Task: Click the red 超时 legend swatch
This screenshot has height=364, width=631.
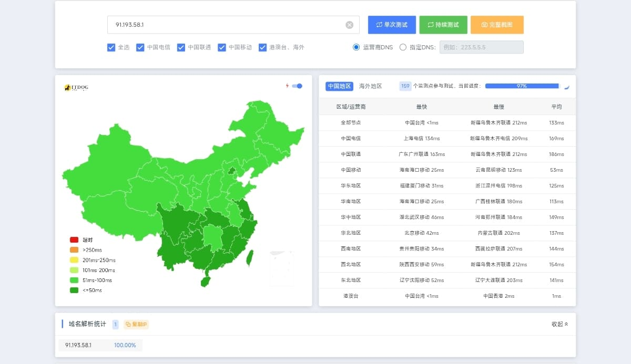Action: click(x=74, y=240)
